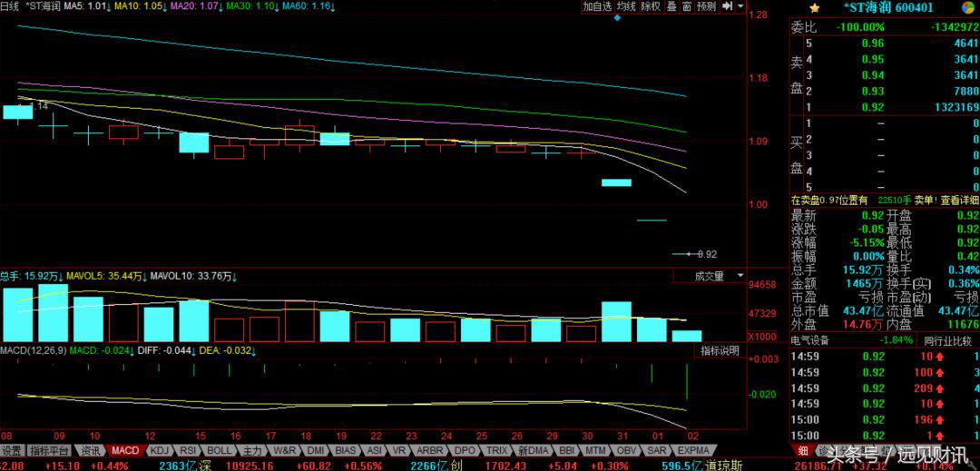Click the 叠 overlay button
The width and height of the screenshot is (980, 471).
tap(671, 6)
